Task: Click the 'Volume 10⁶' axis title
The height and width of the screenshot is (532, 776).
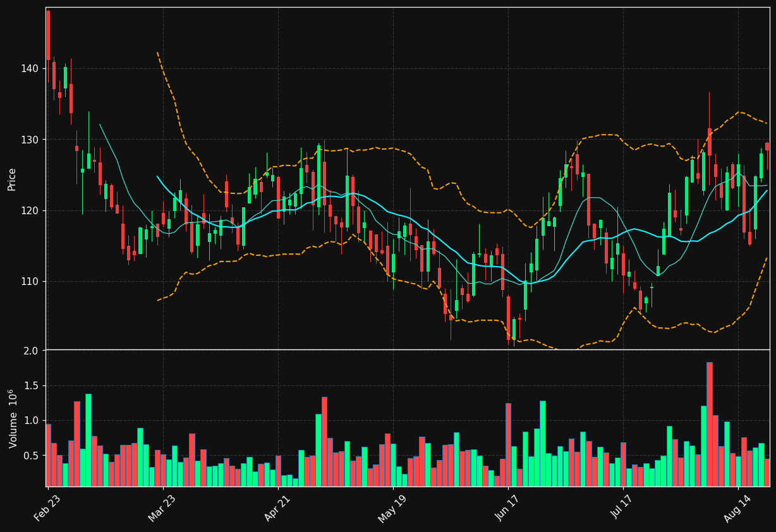Action: pos(12,418)
